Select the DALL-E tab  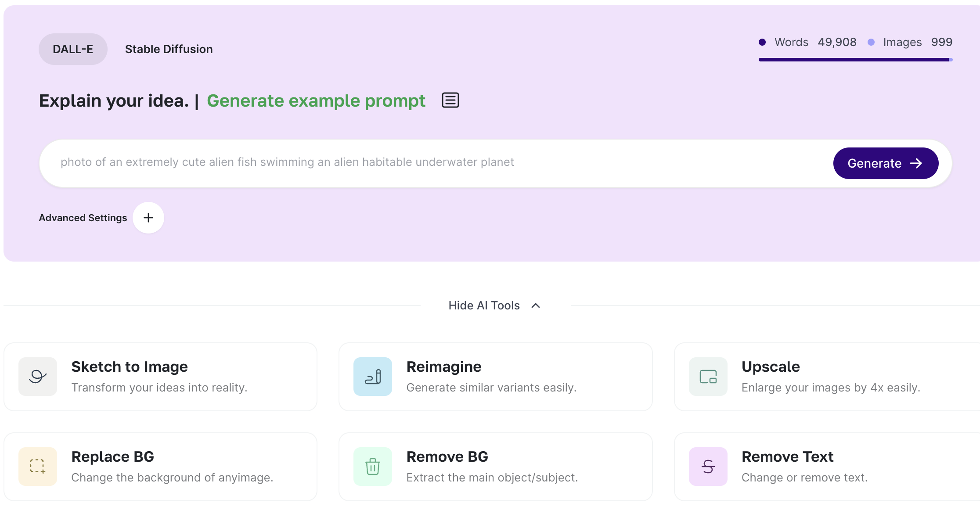tap(73, 49)
